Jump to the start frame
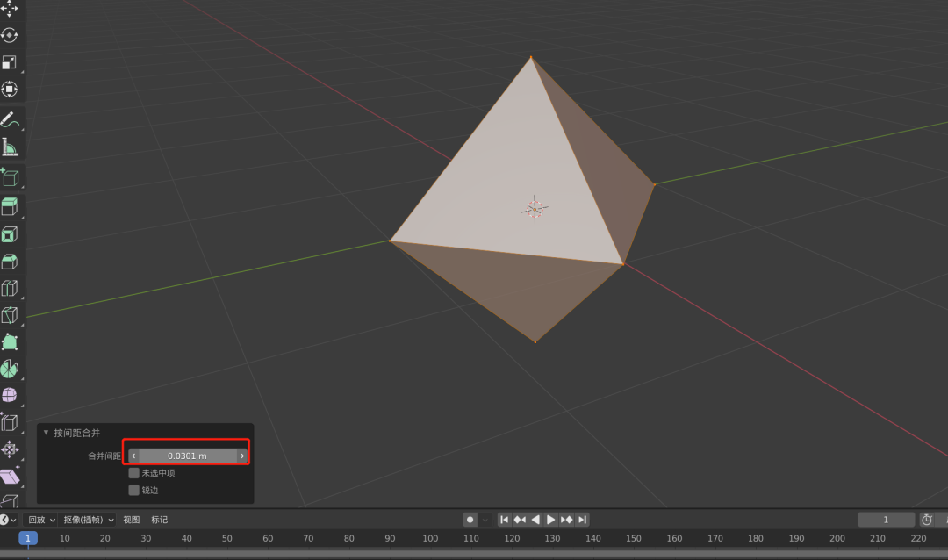Viewport: 948px width, 560px height. (x=504, y=520)
